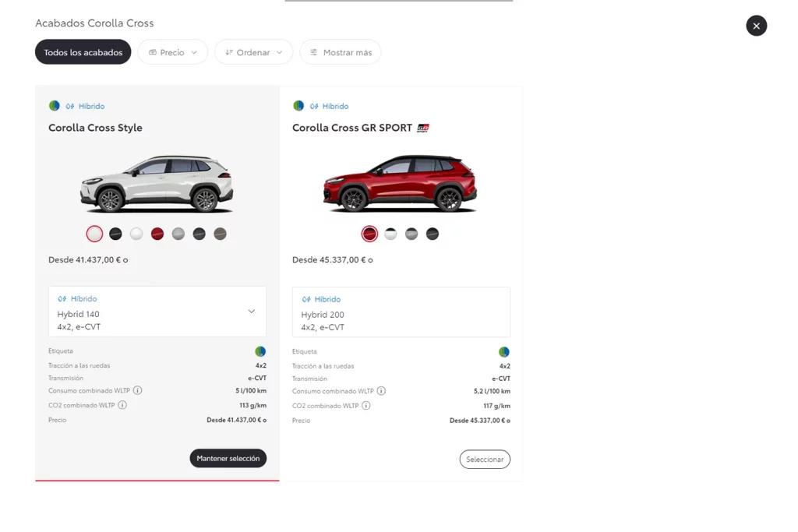The width and height of the screenshot is (798, 532).
Task: Click the Híbrido tag atop GR SPORT card
Action: [x=330, y=106]
